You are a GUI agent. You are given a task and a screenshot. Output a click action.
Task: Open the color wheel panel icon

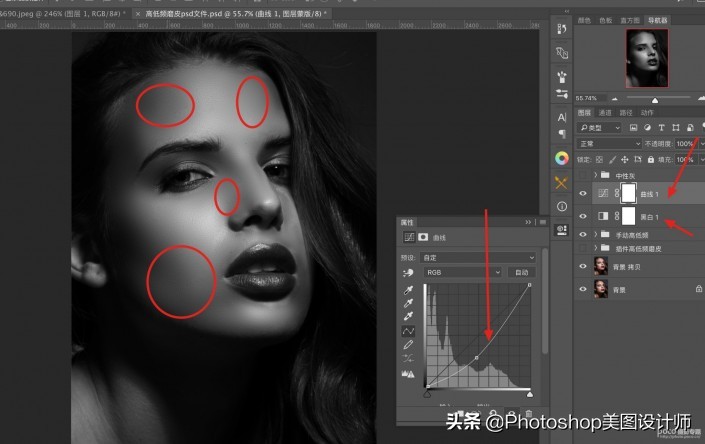561,158
